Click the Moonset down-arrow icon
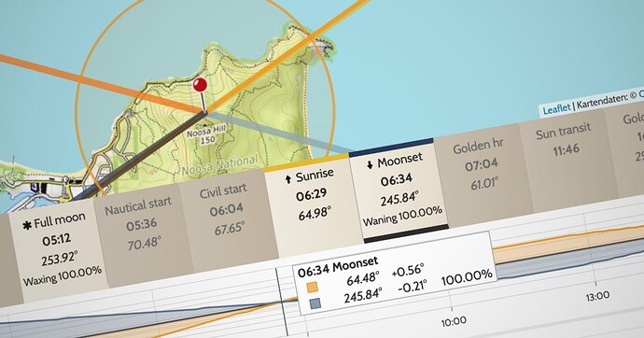Image resolution: width=644 pixels, height=338 pixels. point(370,164)
